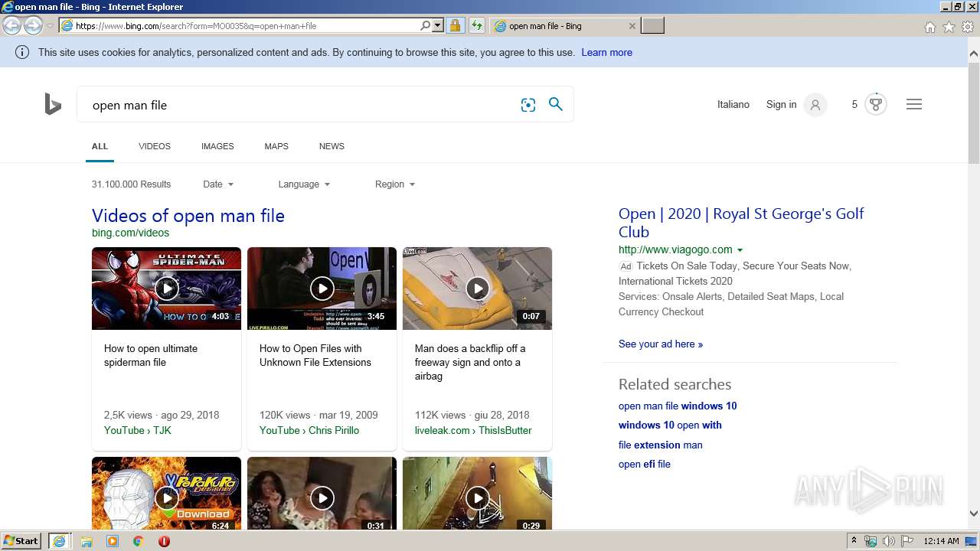Open related search 'open efi file'
The height and width of the screenshot is (551, 980).
pyautogui.click(x=645, y=465)
